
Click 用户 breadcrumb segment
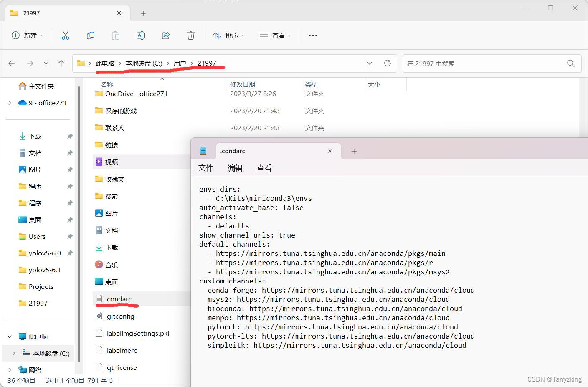(x=180, y=63)
